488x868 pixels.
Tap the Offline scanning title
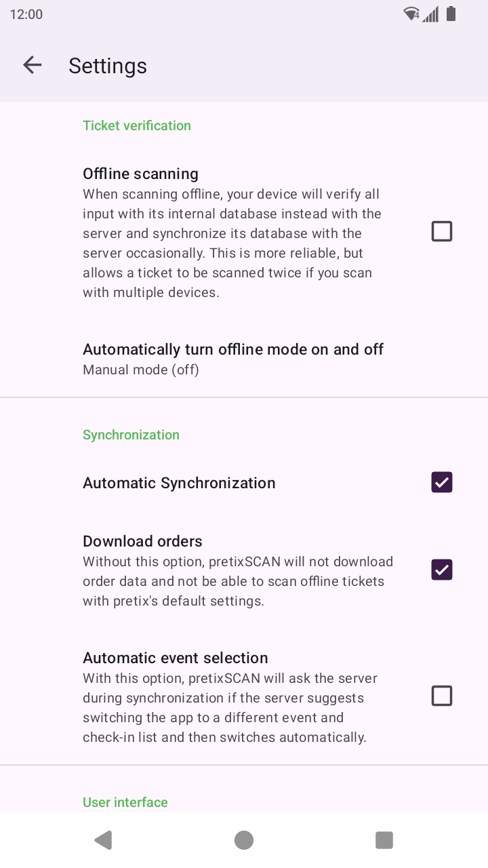pyautogui.click(x=140, y=174)
